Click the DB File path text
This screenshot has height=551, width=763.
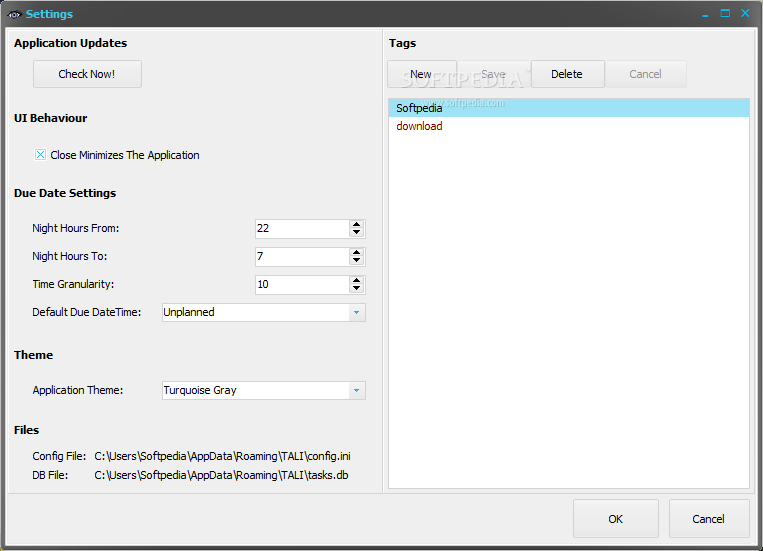tap(221, 475)
